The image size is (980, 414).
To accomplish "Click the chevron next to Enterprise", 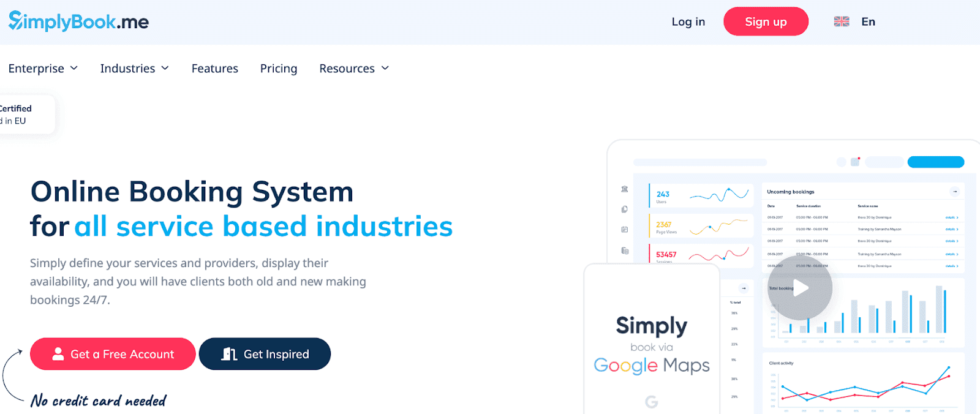I will point(74,68).
